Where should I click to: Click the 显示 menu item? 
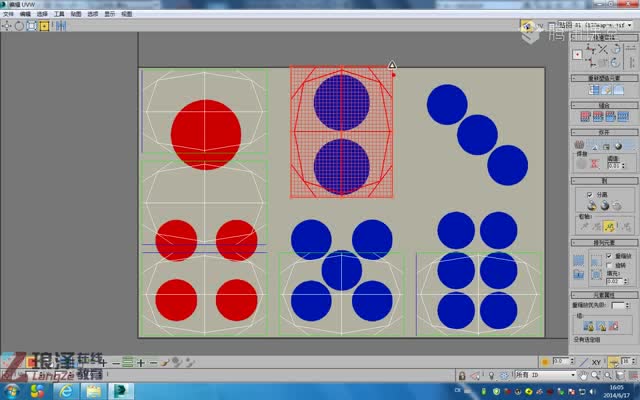point(109,15)
